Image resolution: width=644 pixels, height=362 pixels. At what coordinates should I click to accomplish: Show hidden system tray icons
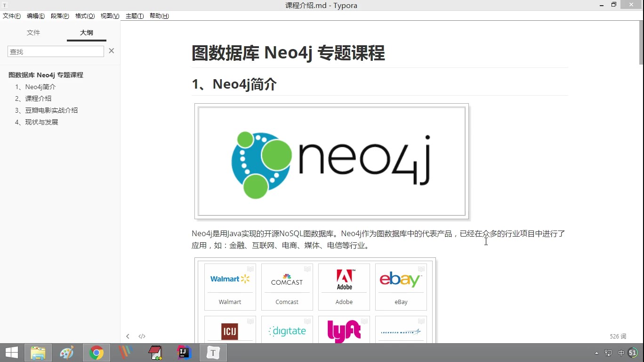[x=597, y=353]
